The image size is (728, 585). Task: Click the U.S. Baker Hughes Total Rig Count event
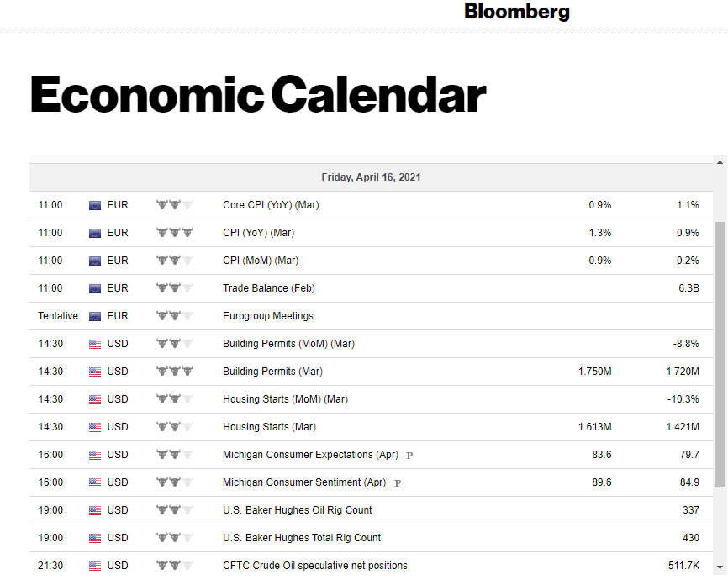coord(302,538)
